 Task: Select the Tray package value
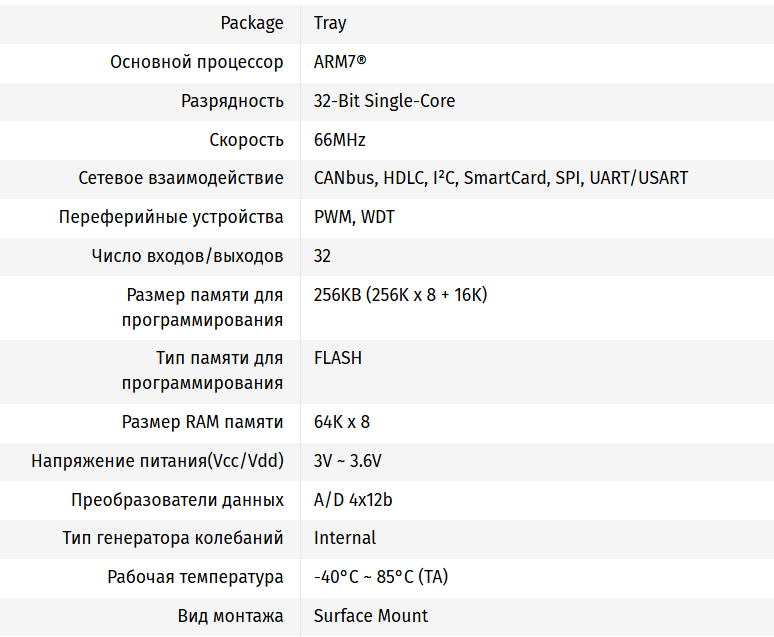[330, 23]
